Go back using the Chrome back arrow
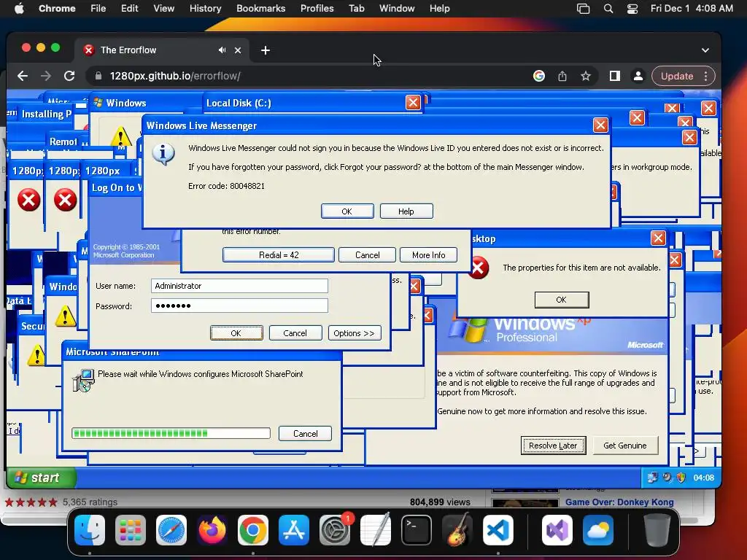 click(x=23, y=76)
